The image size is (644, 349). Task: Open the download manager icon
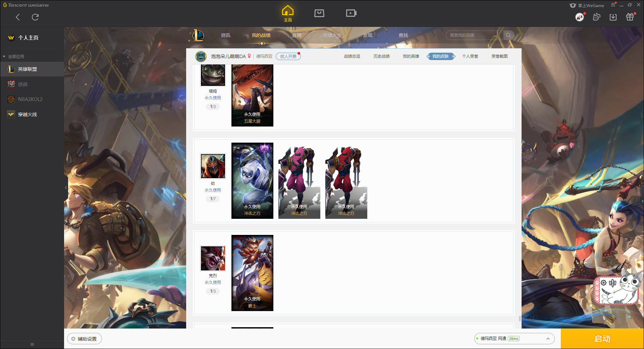(613, 17)
